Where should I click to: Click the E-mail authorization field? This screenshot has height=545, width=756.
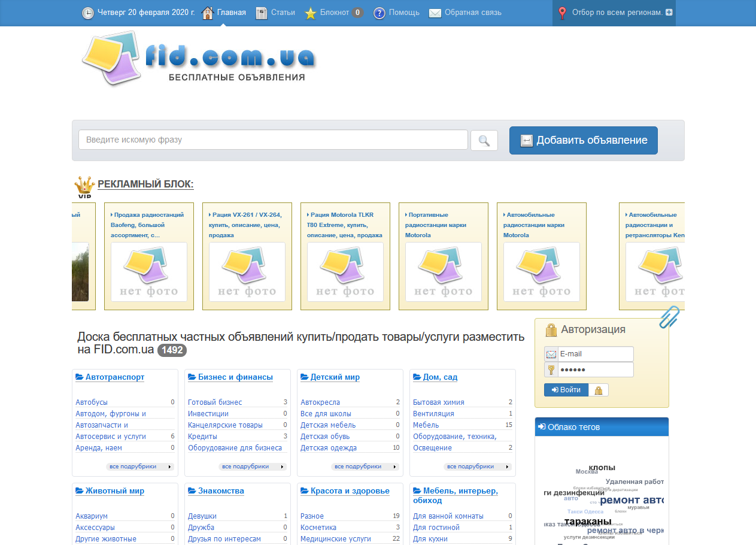pos(594,354)
